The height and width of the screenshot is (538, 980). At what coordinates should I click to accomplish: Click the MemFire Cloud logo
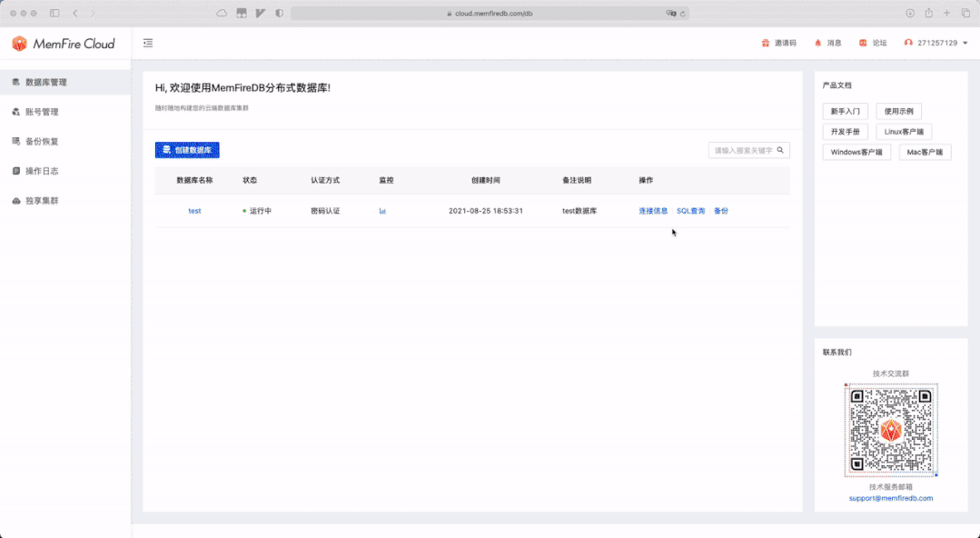pos(64,44)
